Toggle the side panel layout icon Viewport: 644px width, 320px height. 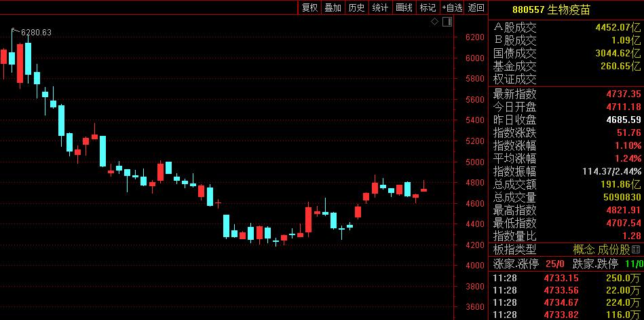[x=447, y=22]
